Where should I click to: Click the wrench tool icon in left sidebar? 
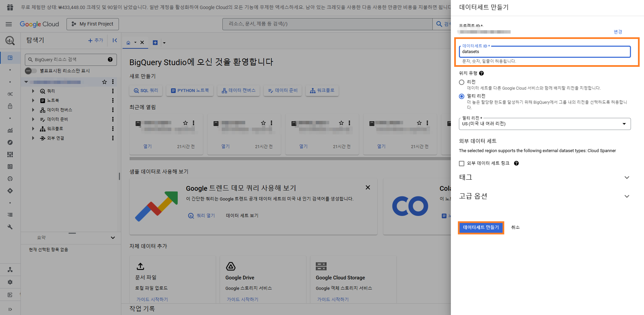[x=10, y=227]
